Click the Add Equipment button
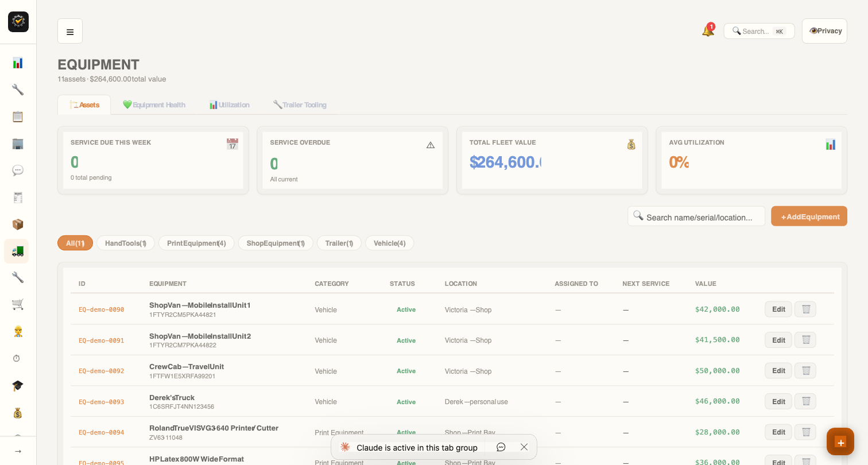The height and width of the screenshot is (465, 868). [x=809, y=216]
